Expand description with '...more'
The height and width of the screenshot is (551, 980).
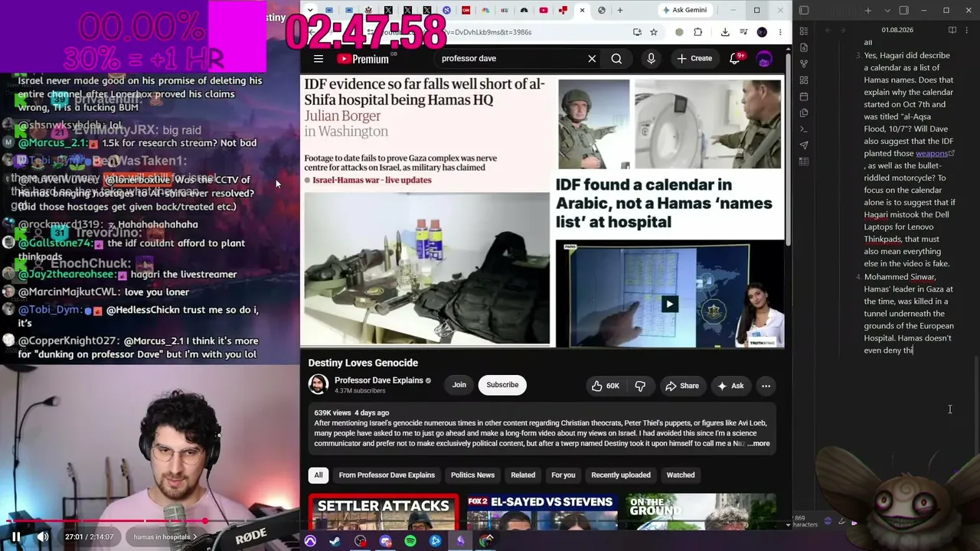click(x=759, y=444)
